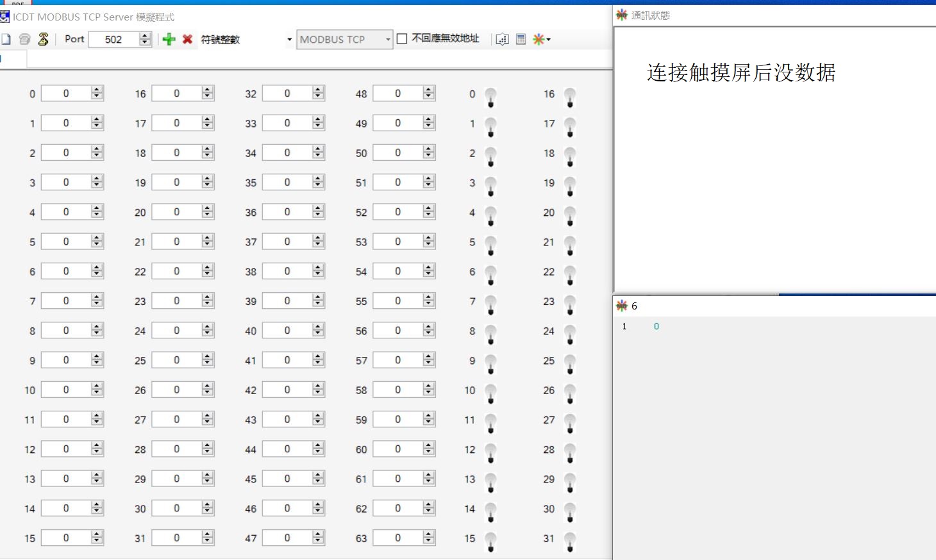
Task: Click the red X delete icon
Action: [x=187, y=39]
